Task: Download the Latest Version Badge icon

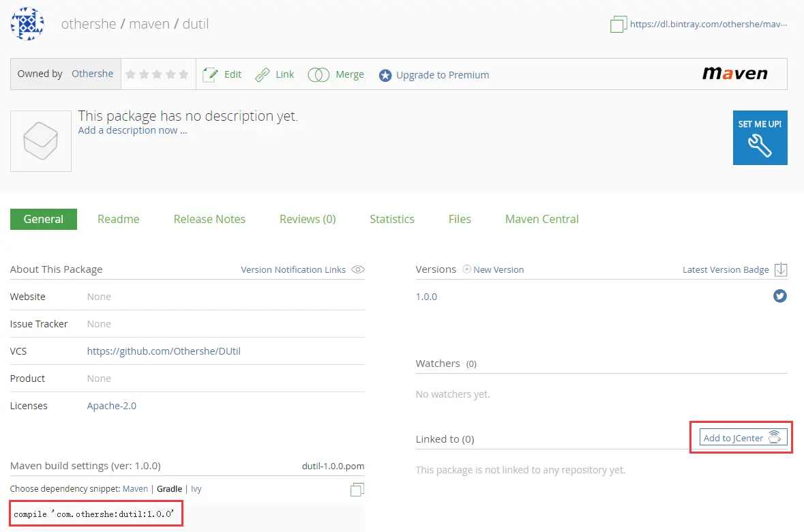Action: (780, 269)
